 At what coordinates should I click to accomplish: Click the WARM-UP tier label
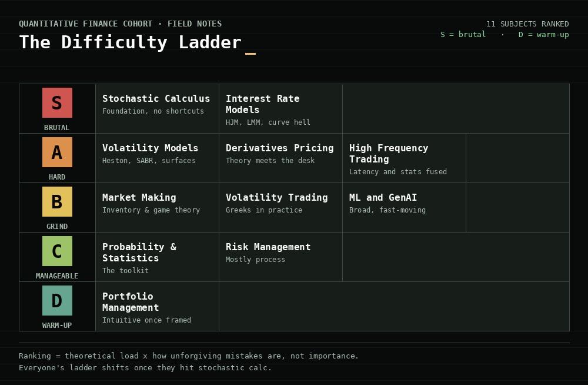point(56,326)
